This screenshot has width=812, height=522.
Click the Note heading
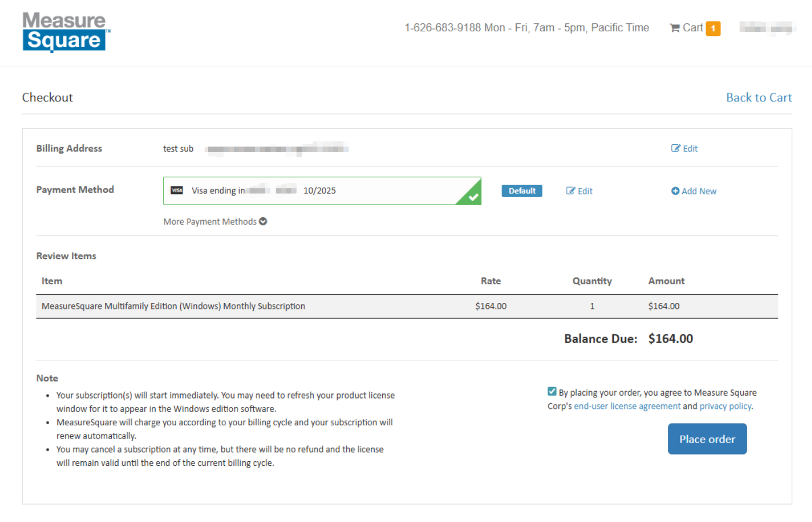[x=47, y=378]
